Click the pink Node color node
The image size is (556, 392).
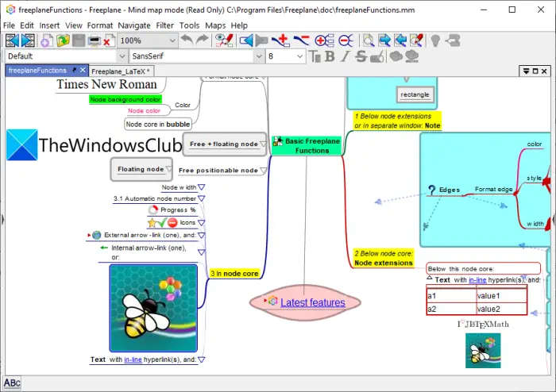click(x=144, y=111)
